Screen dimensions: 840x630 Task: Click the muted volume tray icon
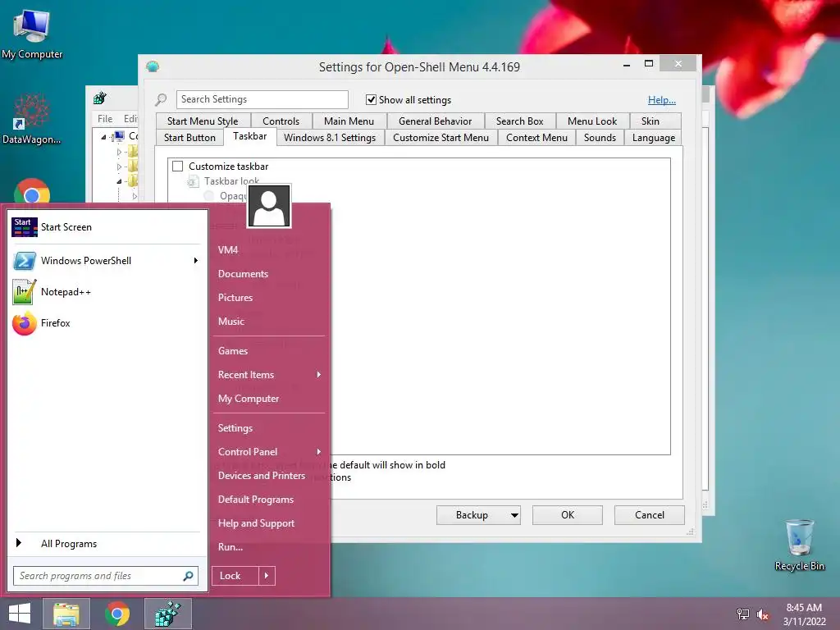[x=763, y=614]
